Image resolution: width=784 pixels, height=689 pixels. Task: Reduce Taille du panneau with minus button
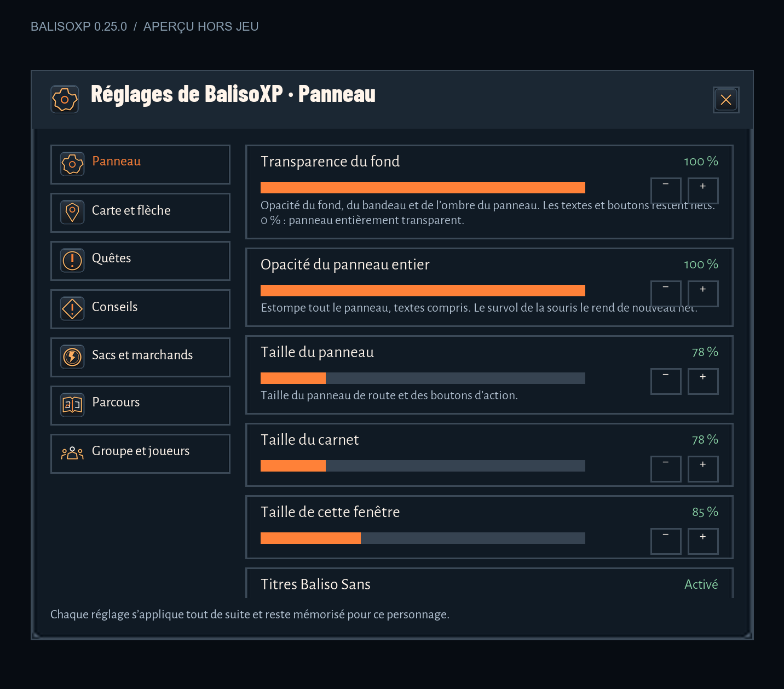(x=666, y=381)
